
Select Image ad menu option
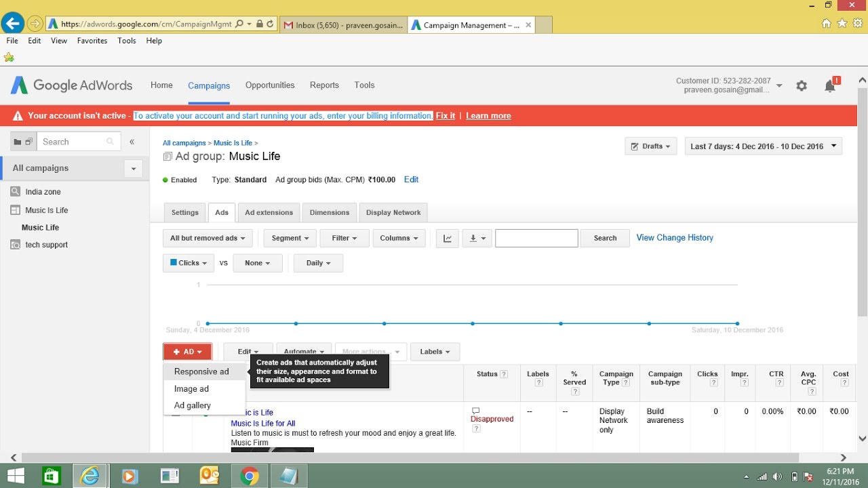(204, 389)
